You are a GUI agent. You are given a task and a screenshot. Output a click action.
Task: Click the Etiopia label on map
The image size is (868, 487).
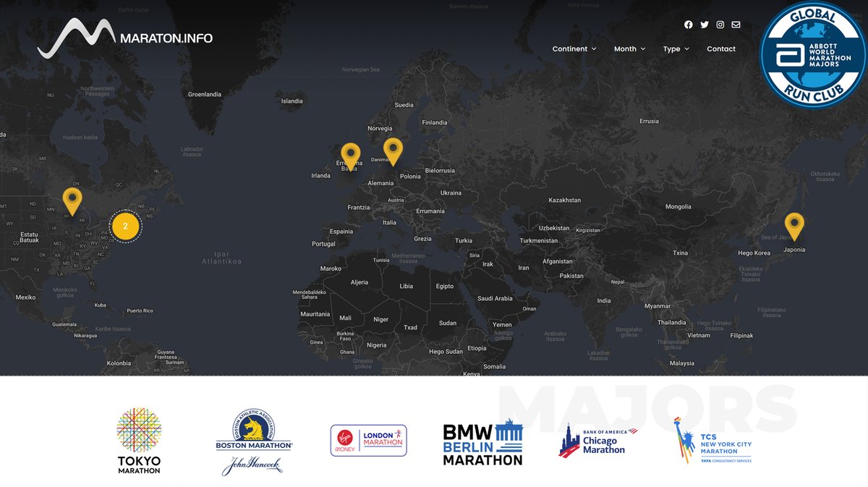[x=477, y=348]
